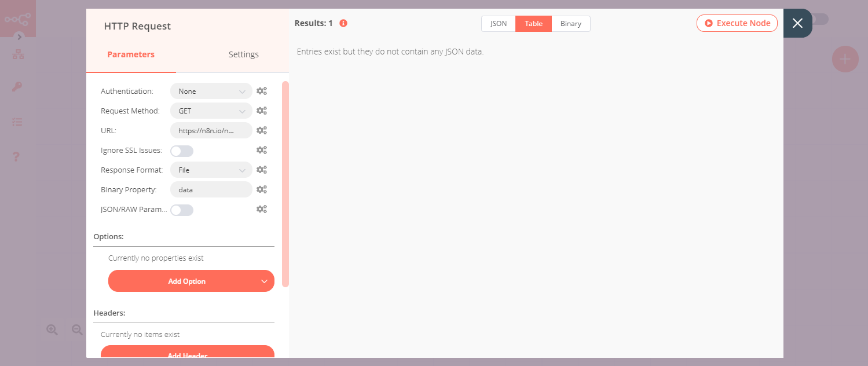Open expression gear next to Authentication

click(262, 91)
